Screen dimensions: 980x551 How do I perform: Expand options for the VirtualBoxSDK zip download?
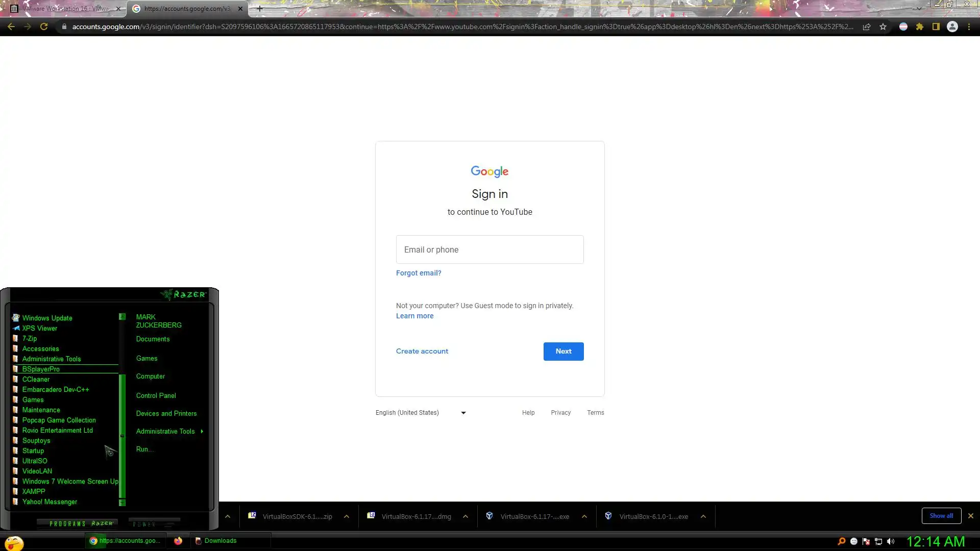click(347, 516)
